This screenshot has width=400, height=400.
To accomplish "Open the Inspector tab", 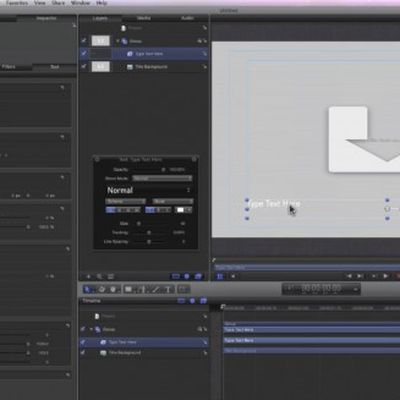I will (46, 18).
